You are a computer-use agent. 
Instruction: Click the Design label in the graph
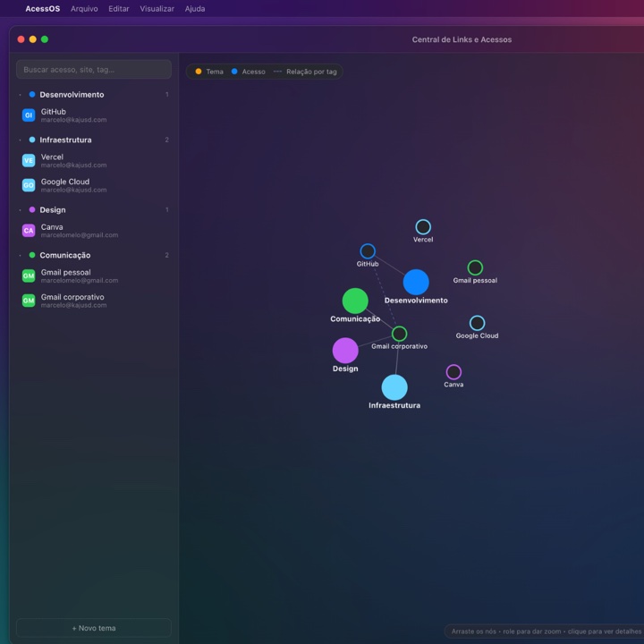(345, 369)
